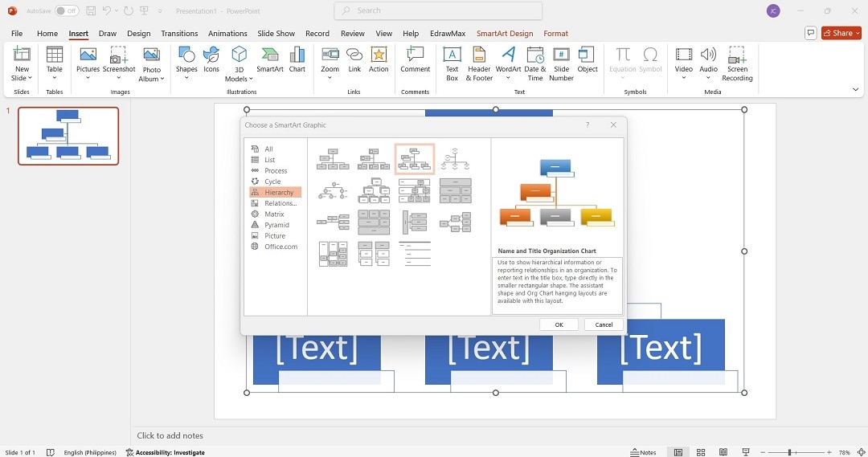Switch to the Design tab
This screenshot has height=457, width=868.
[138, 33]
